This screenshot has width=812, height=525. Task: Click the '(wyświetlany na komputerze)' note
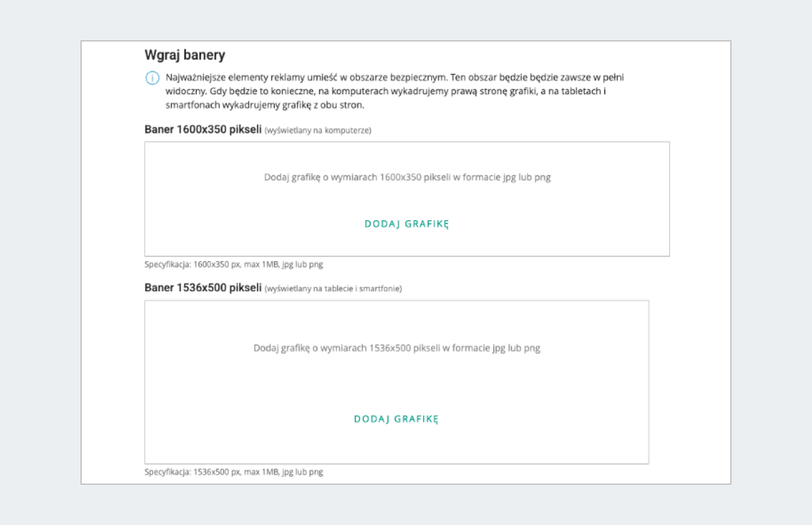(x=317, y=130)
